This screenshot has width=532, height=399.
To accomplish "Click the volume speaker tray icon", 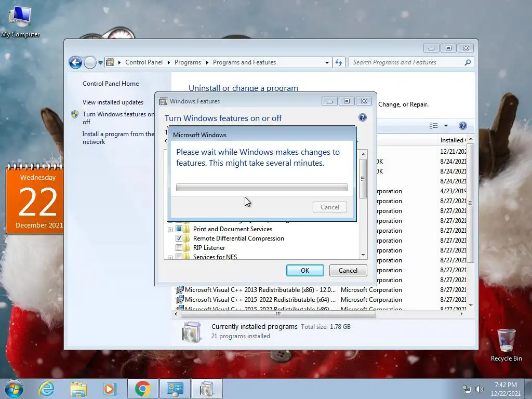I will [x=479, y=389].
